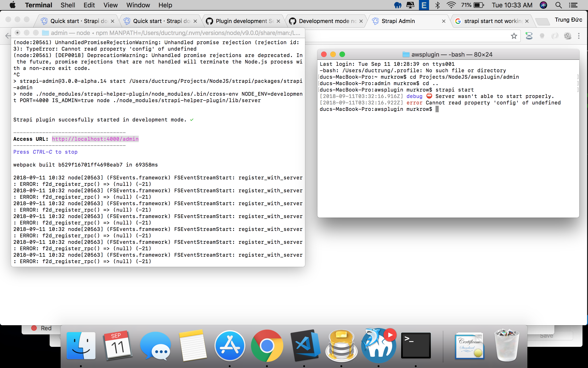Open the localhost:4000/admin access URL
588x368 pixels.
(95, 139)
